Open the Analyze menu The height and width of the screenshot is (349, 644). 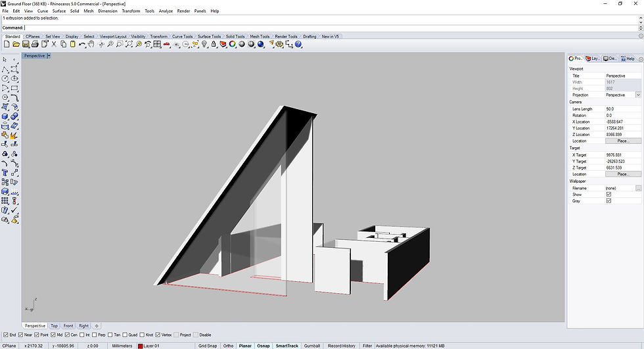tap(166, 11)
